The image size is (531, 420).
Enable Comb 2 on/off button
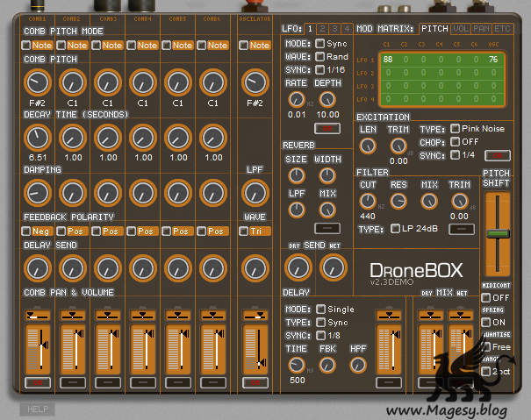click(x=73, y=383)
